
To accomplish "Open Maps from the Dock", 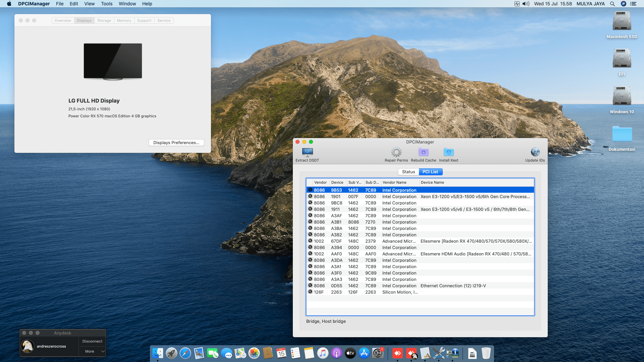I will pyautogui.click(x=240, y=353).
